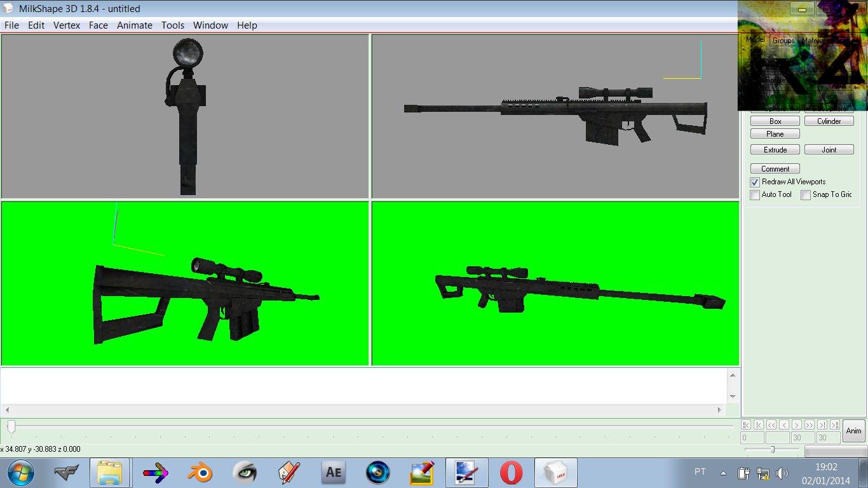
Task: Click the network status tray icon
Action: pos(763,473)
